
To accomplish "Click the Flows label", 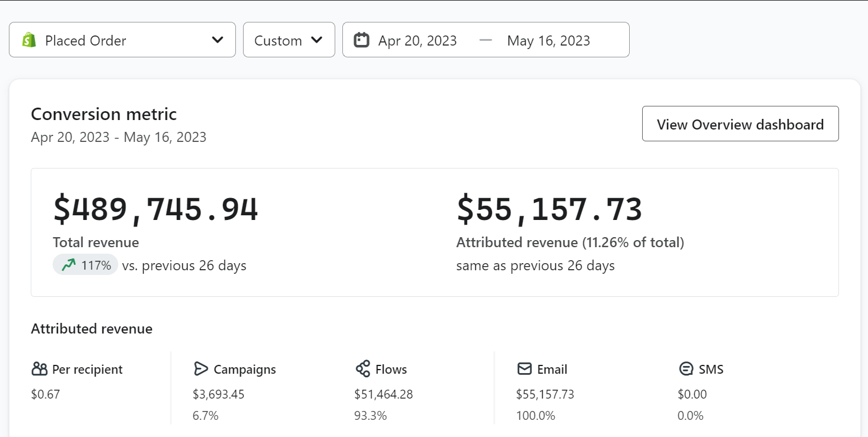I will pos(391,369).
